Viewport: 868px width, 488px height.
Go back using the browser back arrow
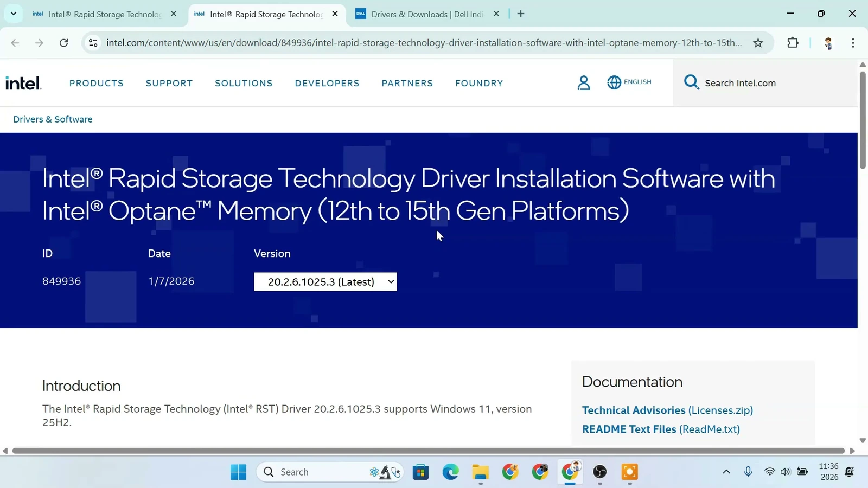15,43
